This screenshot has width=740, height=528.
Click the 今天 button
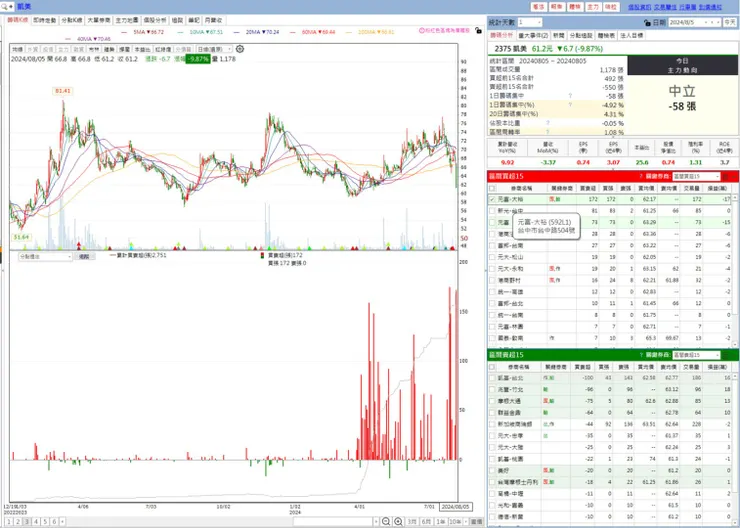tap(730, 22)
